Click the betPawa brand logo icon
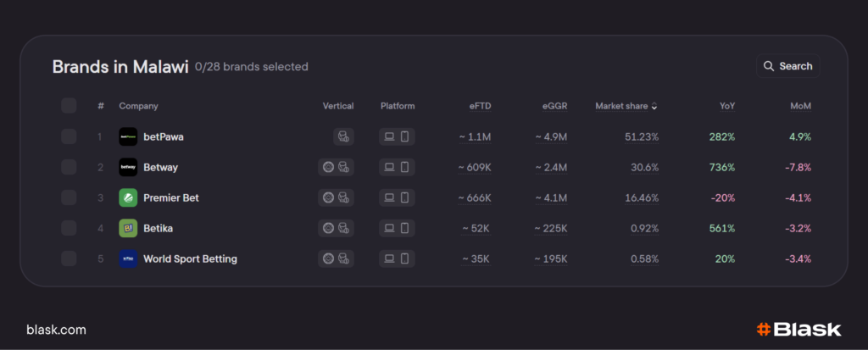This screenshot has height=350, width=868. coord(128,136)
